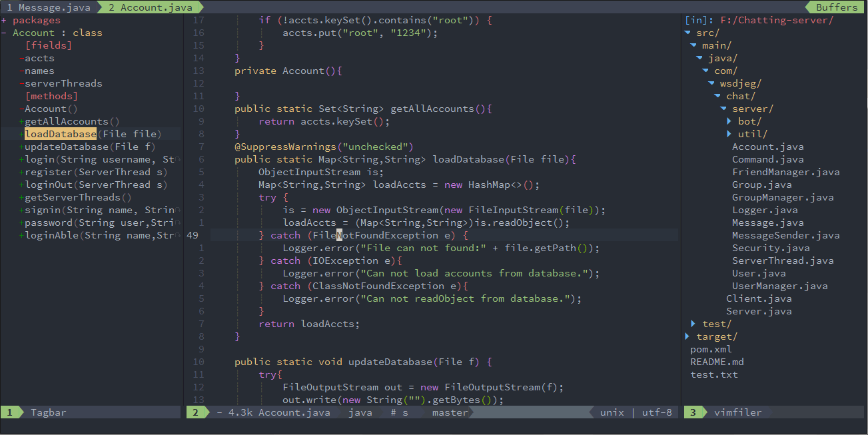The image size is (868, 435).
Task: Select the Account.java buffer tab
Action: click(x=150, y=7)
